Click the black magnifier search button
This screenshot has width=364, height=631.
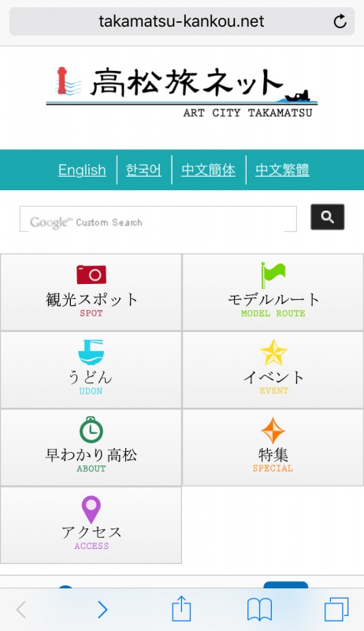328,217
